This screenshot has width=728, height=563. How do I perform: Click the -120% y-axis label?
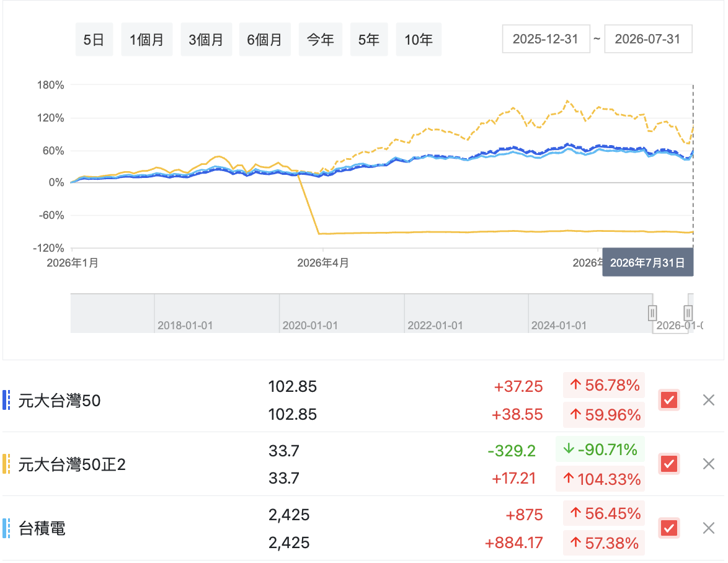[48, 248]
